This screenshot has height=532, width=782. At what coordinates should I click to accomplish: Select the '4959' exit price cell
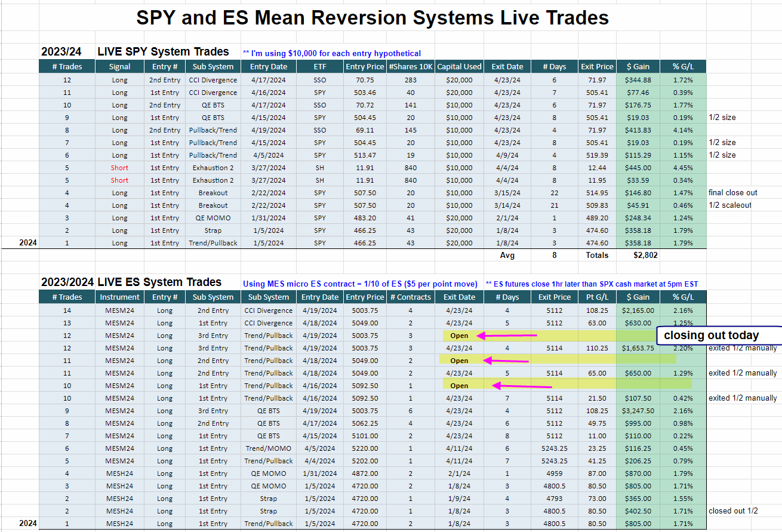click(x=553, y=473)
